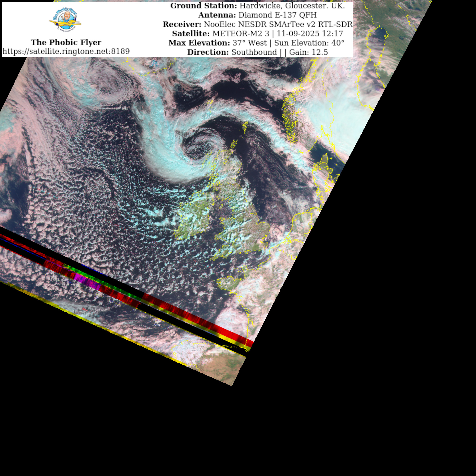Open the satellite.ringtone.net:8189 URL

click(66, 51)
